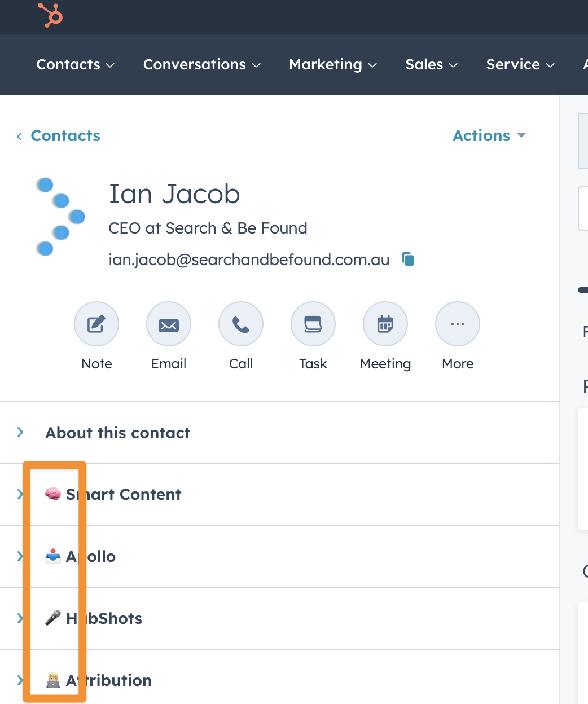Open the More actions ellipsis icon
This screenshot has height=704, width=588.
(x=458, y=324)
